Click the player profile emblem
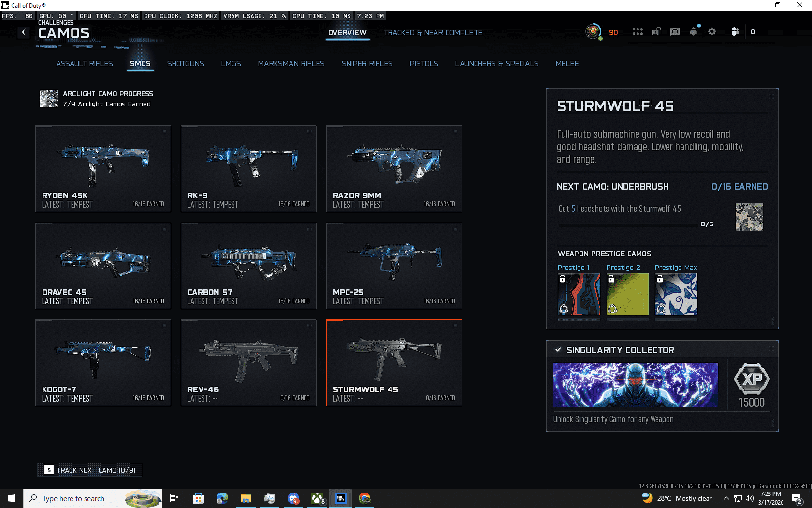The image size is (812, 508). coord(593,32)
